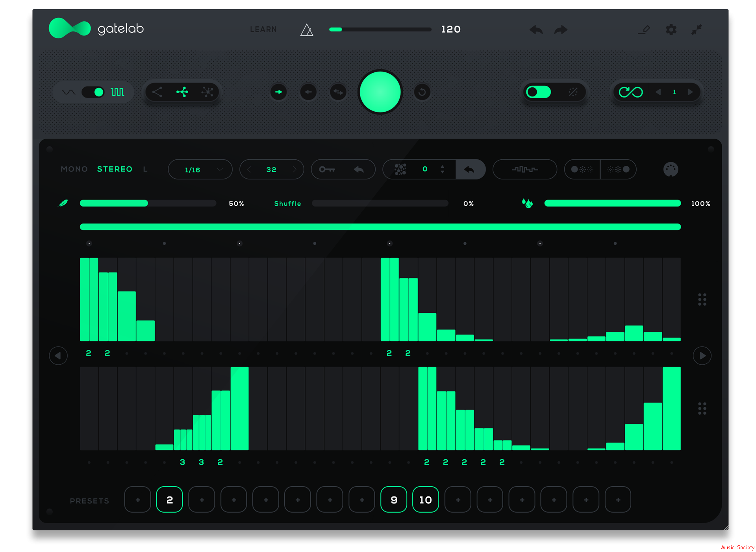
Task: Click the gatelab logo
Action: (x=96, y=28)
